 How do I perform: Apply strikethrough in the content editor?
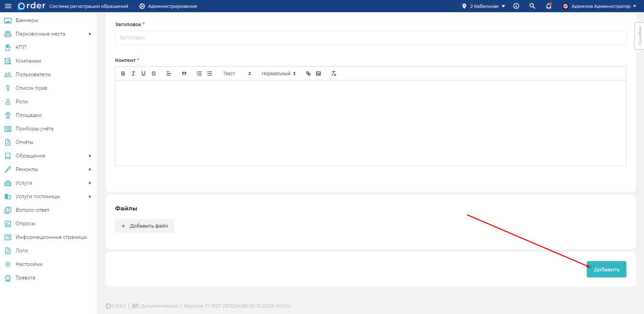click(154, 74)
